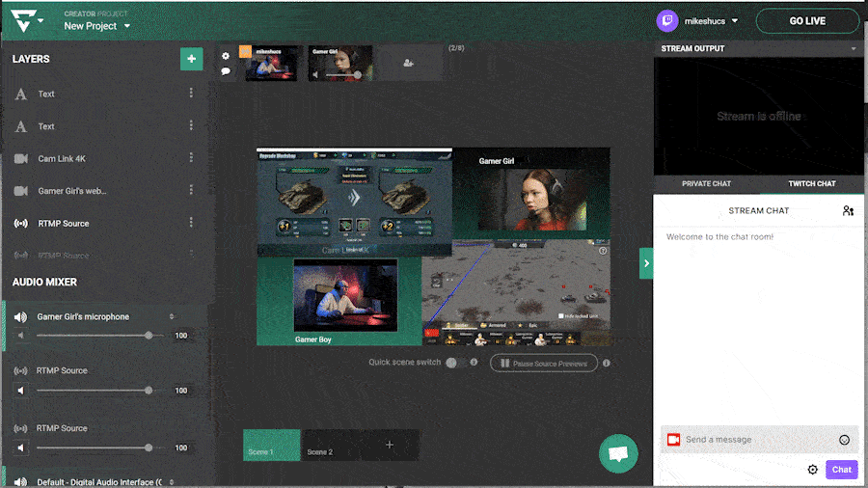Open Default Digital Audio Interface dropdown
Screen dimensions: 868x488
point(172,482)
